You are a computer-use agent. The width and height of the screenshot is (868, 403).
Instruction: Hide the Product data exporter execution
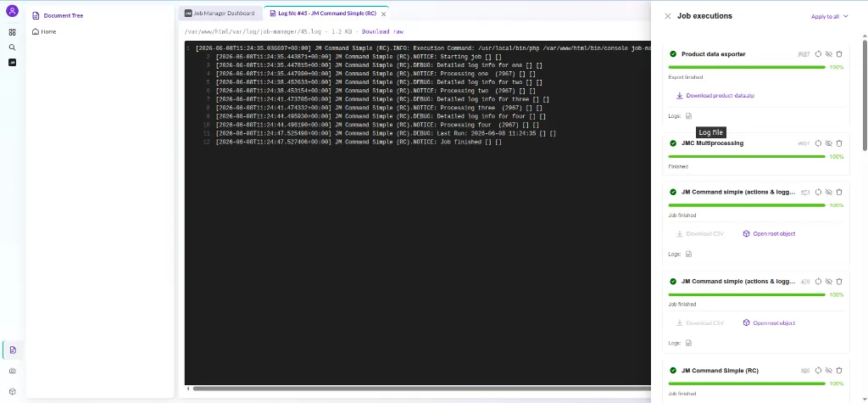pos(829,54)
